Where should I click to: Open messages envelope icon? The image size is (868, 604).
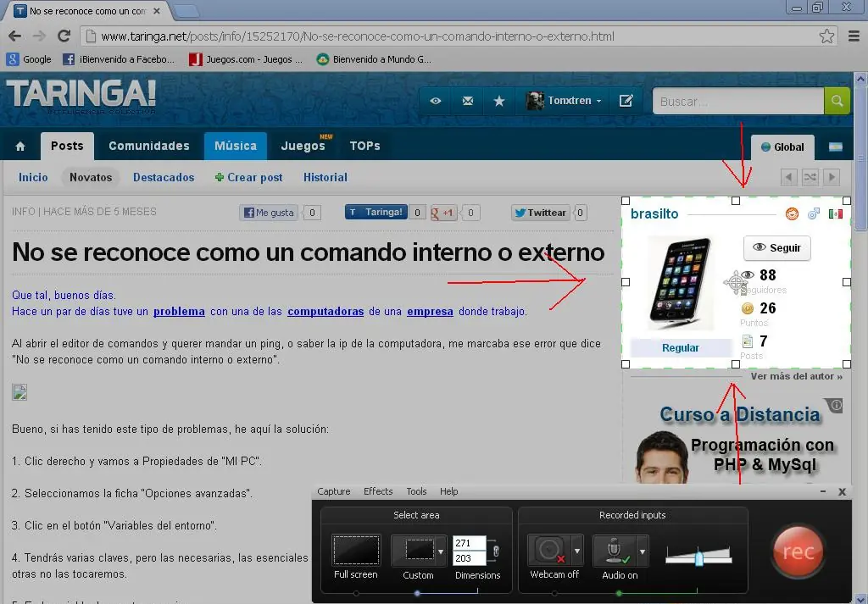[x=468, y=101]
